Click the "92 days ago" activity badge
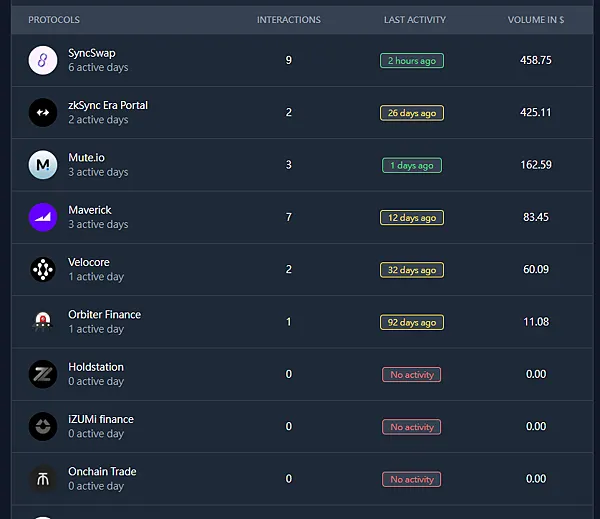Image resolution: width=600 pixels, height=519 pixels. pos(412,323)
